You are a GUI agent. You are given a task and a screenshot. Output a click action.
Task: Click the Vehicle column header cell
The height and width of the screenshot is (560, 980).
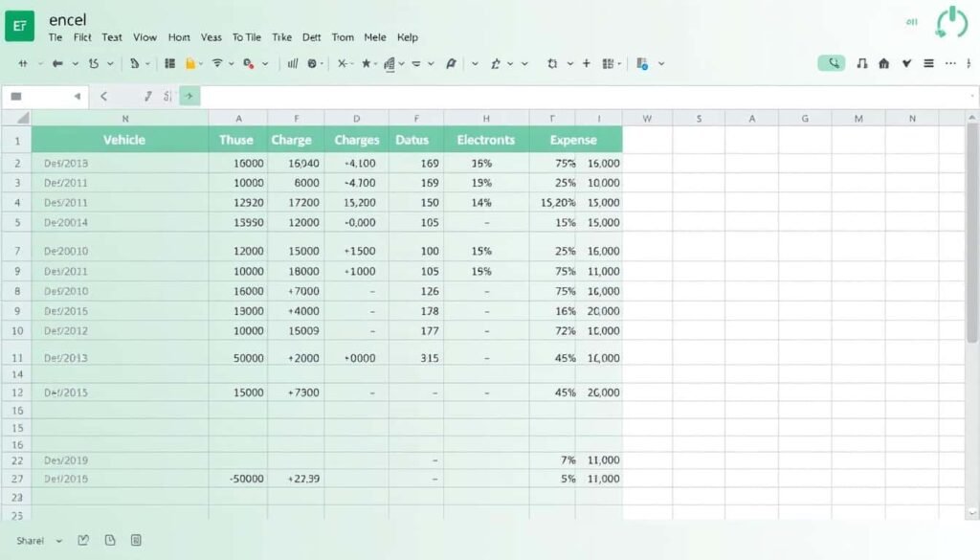(123, 140)
